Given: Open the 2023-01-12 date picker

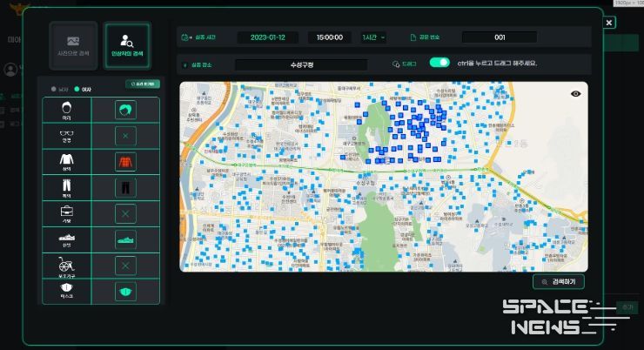Looking at the screenshot, I should (273, 37).
